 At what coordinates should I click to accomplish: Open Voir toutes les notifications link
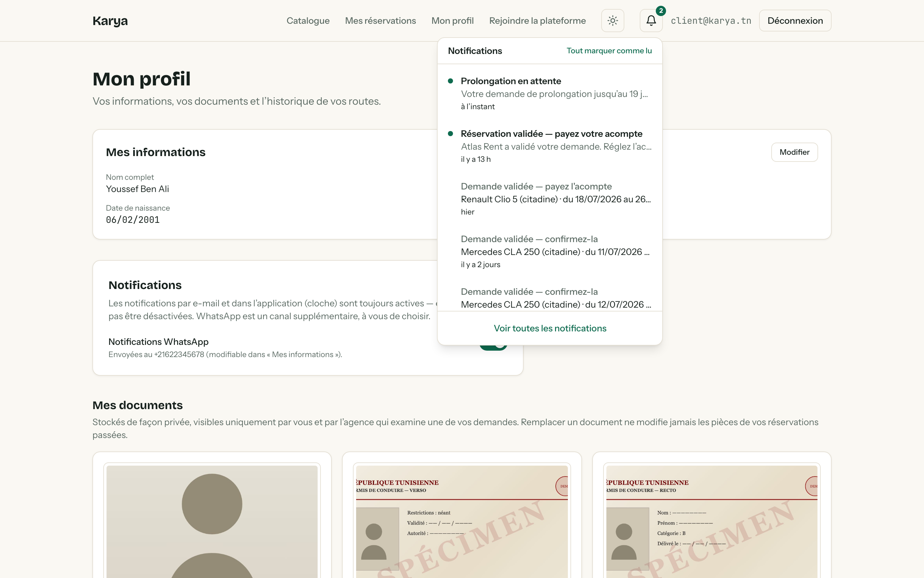pos(550,328)
